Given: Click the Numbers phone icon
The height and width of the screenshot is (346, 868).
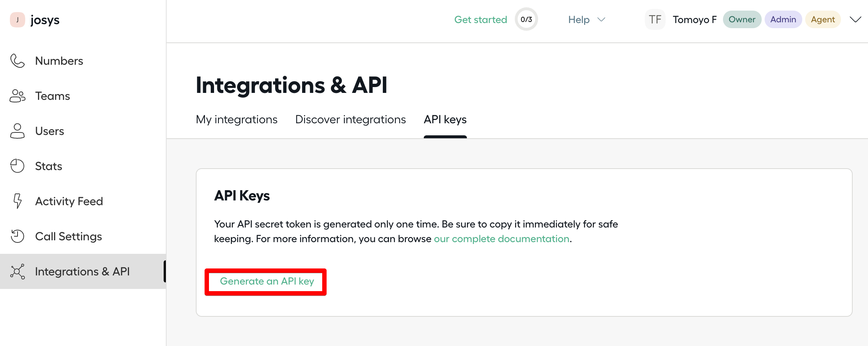Looking at the screenshot, I should click(17, 61).
